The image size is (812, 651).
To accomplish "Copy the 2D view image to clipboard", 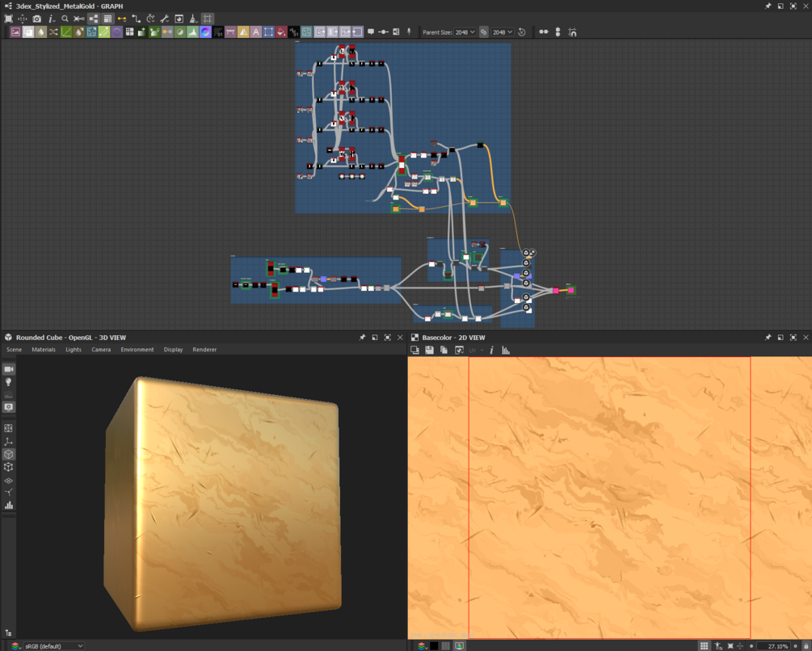I will tap(444, 351).
